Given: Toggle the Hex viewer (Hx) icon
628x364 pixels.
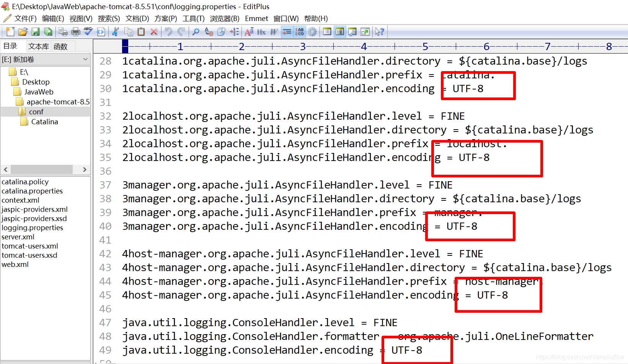Looking at the screenshot, I should click(261, 32).
